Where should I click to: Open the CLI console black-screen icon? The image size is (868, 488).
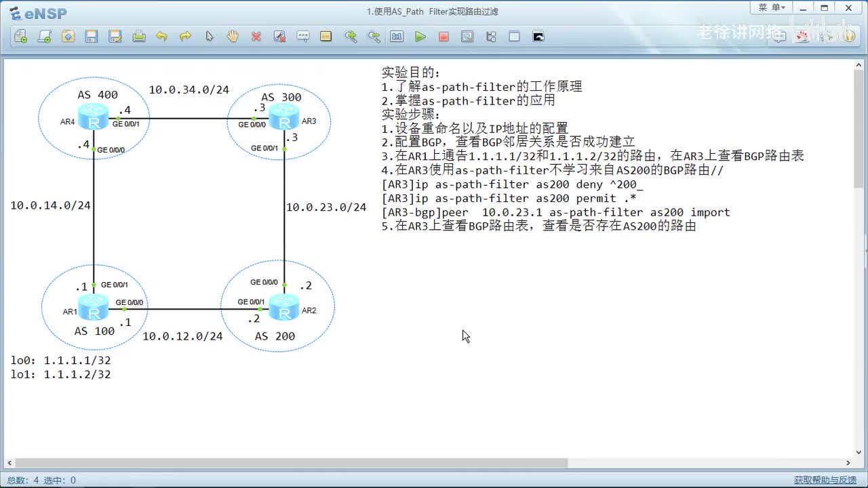(x=538, y=37)
